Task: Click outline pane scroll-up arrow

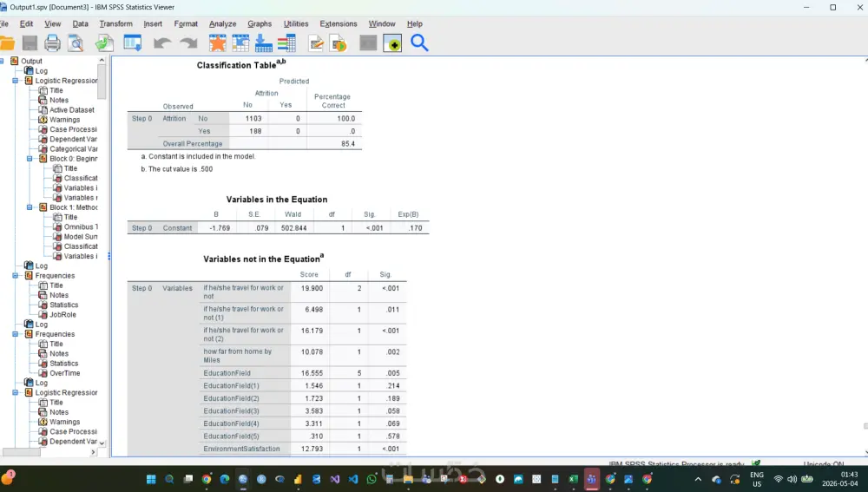Action: (102, 61)
